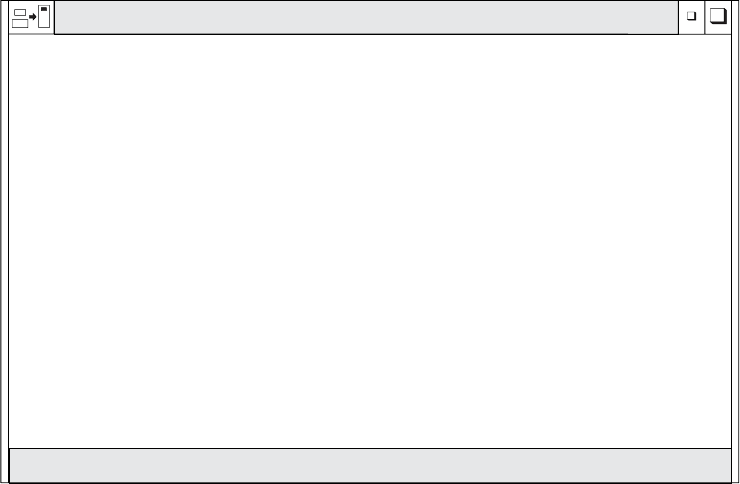The image size is (740, 484).
Task: Open the window system menu icon
Action: (x=31, y=17)
